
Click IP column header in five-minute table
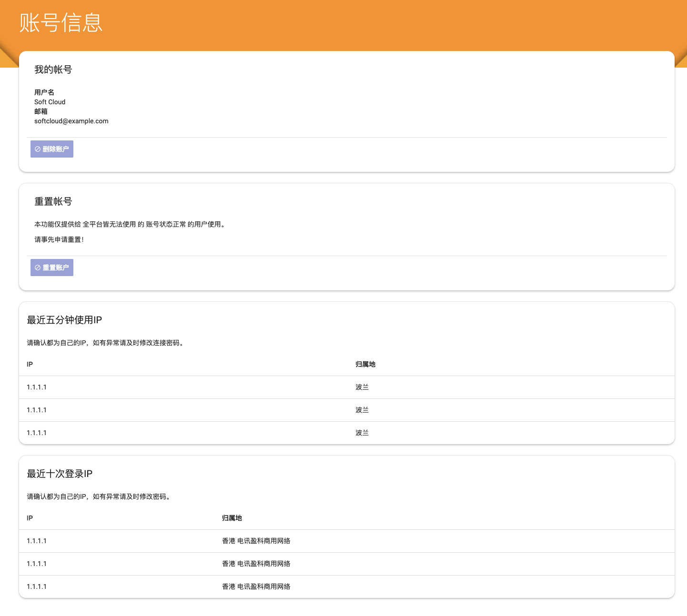pyautogui.click(x=30, y=364)
